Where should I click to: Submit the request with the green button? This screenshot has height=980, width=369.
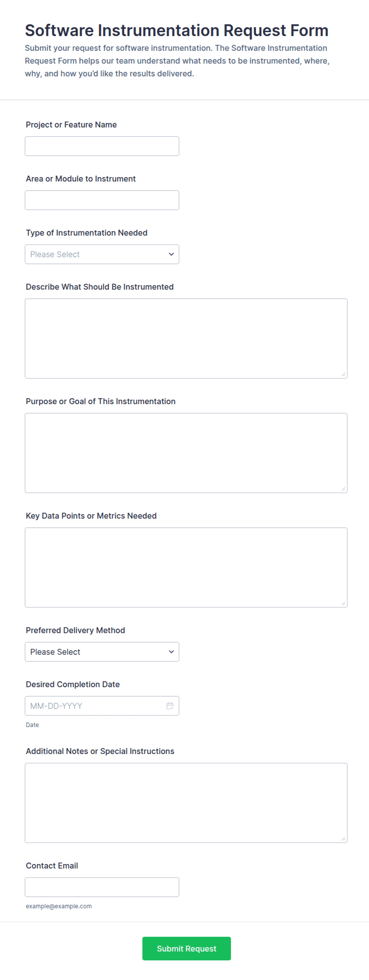(186, 949)
